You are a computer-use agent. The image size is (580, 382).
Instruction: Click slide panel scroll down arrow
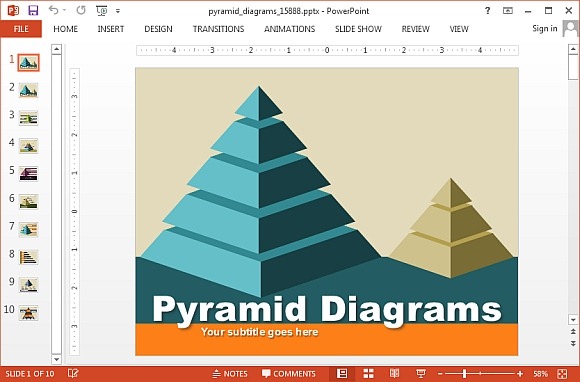56,359
